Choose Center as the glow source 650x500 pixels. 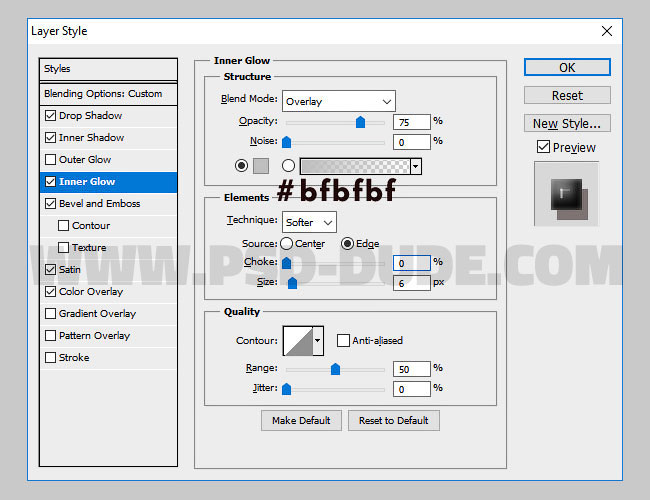point(286,243)
